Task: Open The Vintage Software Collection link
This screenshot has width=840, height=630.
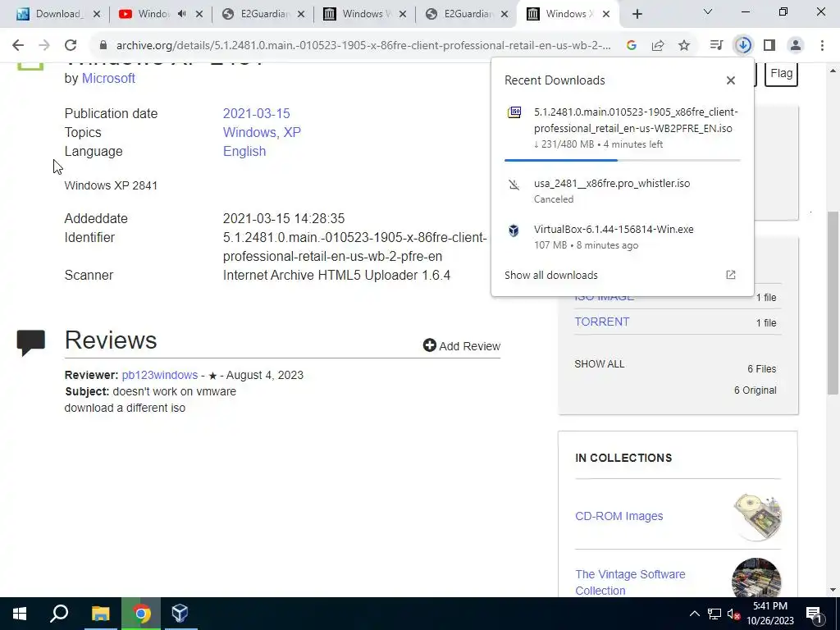Action: pos(630,582)
